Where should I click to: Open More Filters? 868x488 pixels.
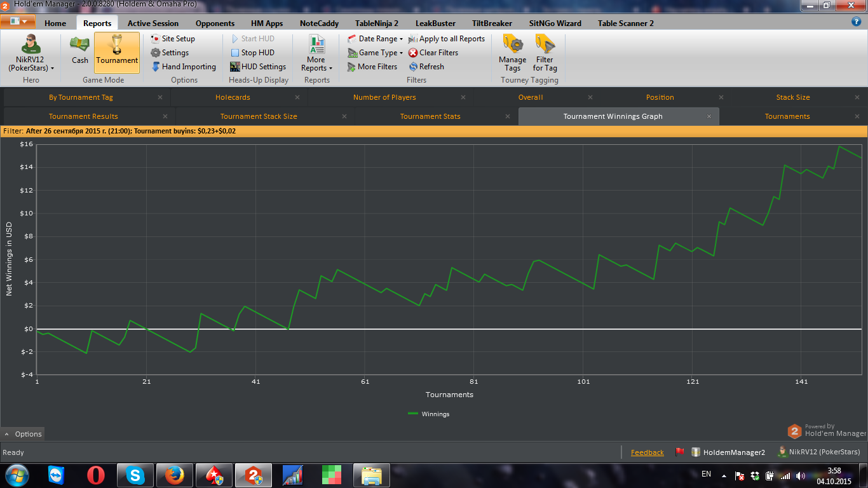pos(372,67)
